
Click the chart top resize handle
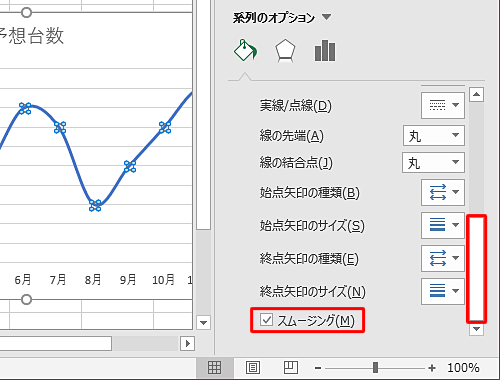click(x=26, y=13)
